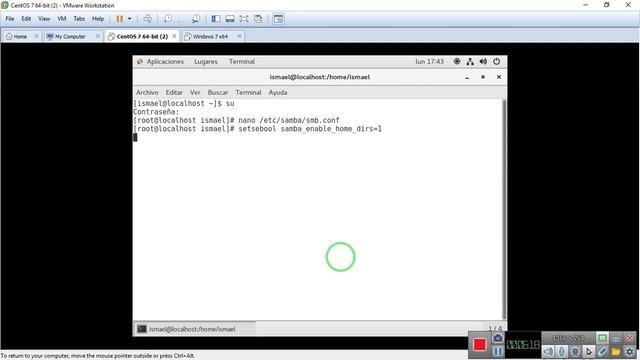
Task: Stop recording with the red stop button
Action: tap(480, 345)
